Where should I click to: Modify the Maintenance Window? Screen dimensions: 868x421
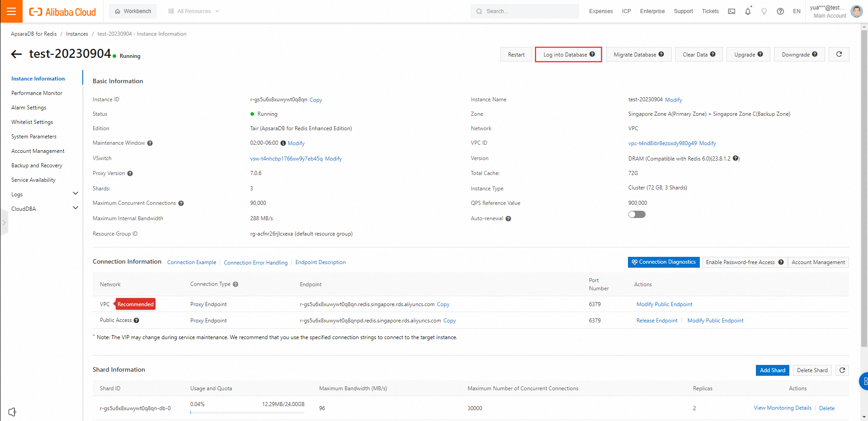tap(296, 143)
